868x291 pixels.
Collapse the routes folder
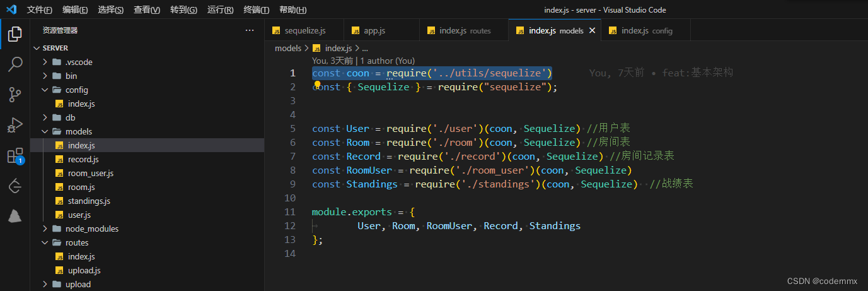(x=46, y=242)
